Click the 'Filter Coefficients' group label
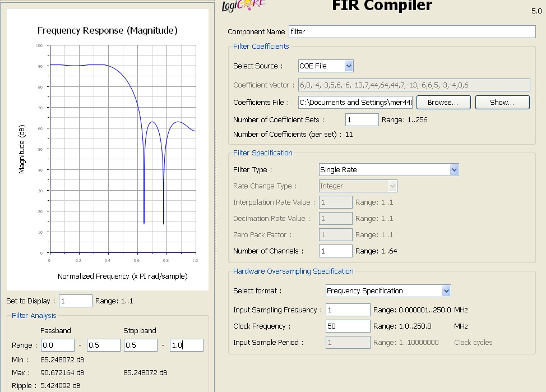The height and width of the screenshot is (392, 546). click(x=261, y=47)
